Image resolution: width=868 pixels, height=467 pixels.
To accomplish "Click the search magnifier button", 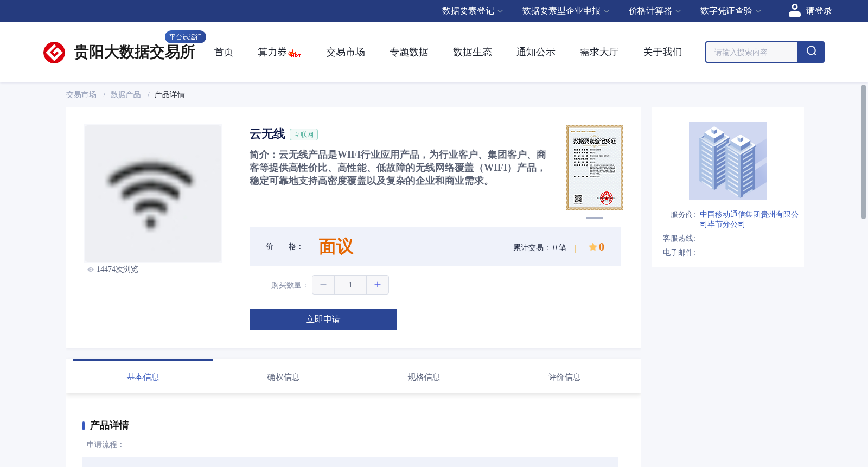I will coord(811,52).
